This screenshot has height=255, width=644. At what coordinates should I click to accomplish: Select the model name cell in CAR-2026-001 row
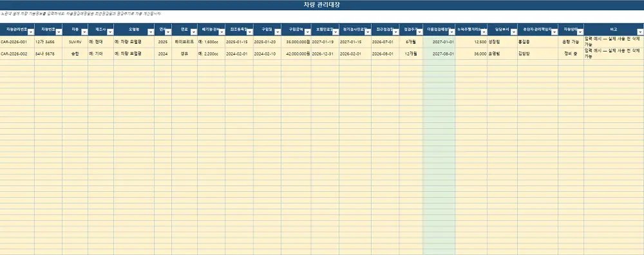click(x=135, y=42)
